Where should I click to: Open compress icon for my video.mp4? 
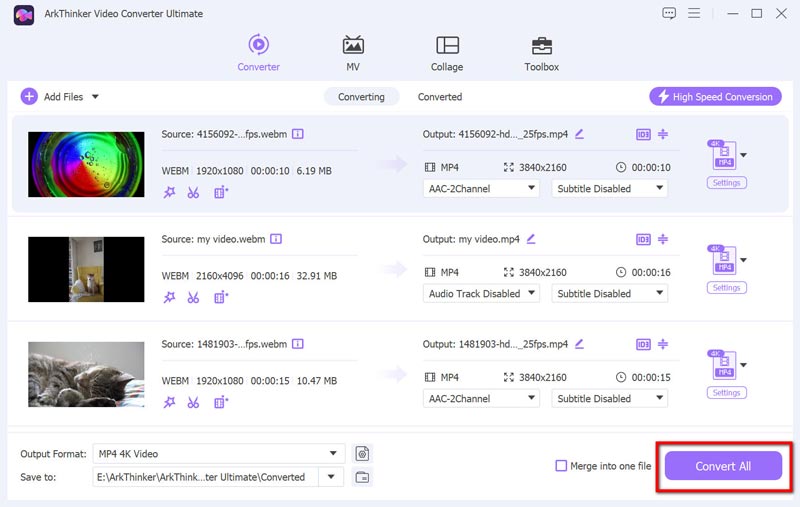click(663, 239)
